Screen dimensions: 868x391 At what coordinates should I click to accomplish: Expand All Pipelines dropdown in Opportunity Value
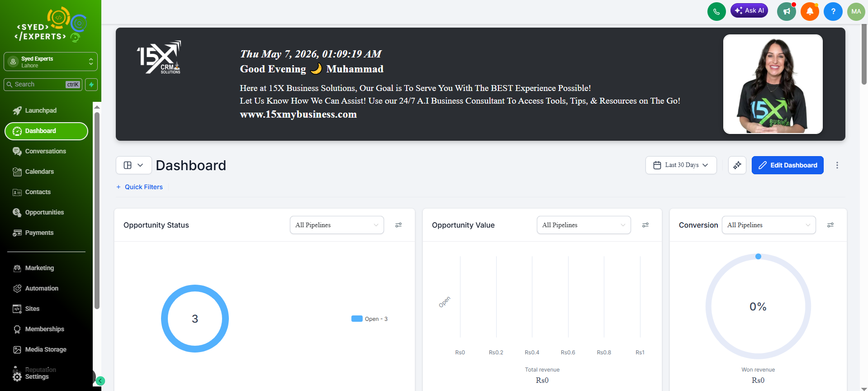click(x=584, y=225)
